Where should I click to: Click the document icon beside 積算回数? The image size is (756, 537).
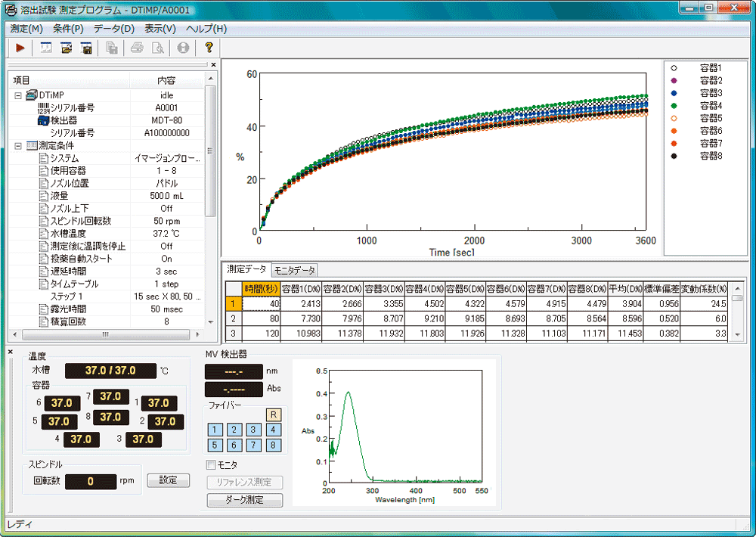pyautogui.click(x=43, y=321)
